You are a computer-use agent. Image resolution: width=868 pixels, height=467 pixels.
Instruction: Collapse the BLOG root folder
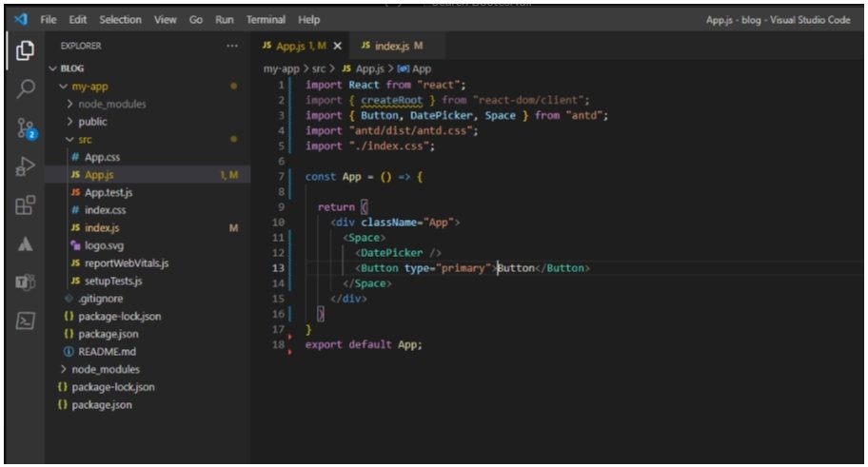tap(71, 68)
